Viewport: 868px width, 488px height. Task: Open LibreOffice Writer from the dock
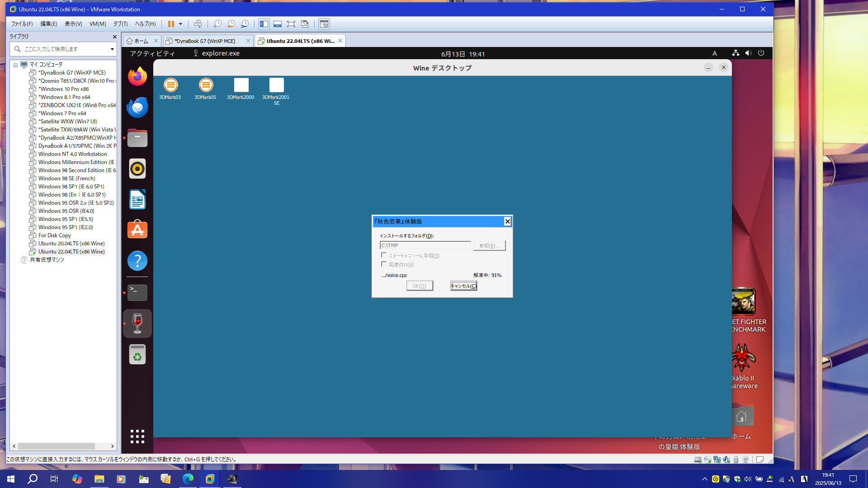pos(137,199)
